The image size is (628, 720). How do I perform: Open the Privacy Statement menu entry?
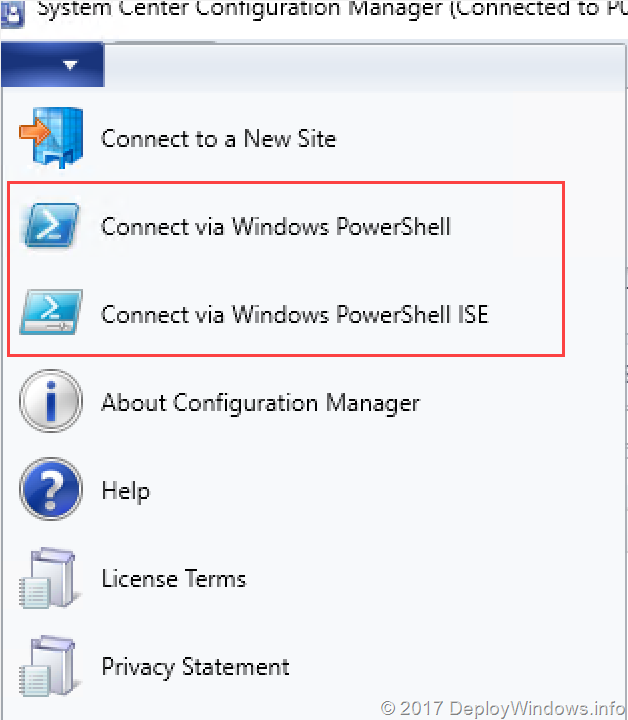pyautogui.click(x=195, y=666)
